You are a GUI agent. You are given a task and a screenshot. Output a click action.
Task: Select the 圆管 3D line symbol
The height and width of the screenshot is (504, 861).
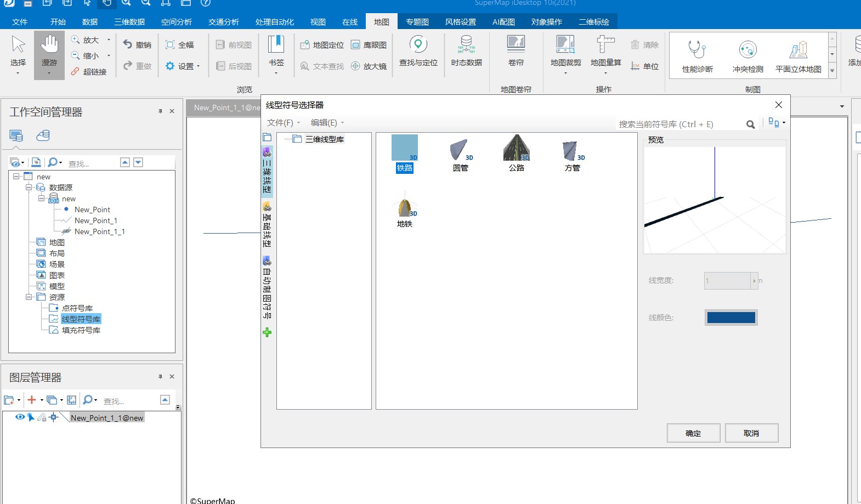tap(461, 154)
